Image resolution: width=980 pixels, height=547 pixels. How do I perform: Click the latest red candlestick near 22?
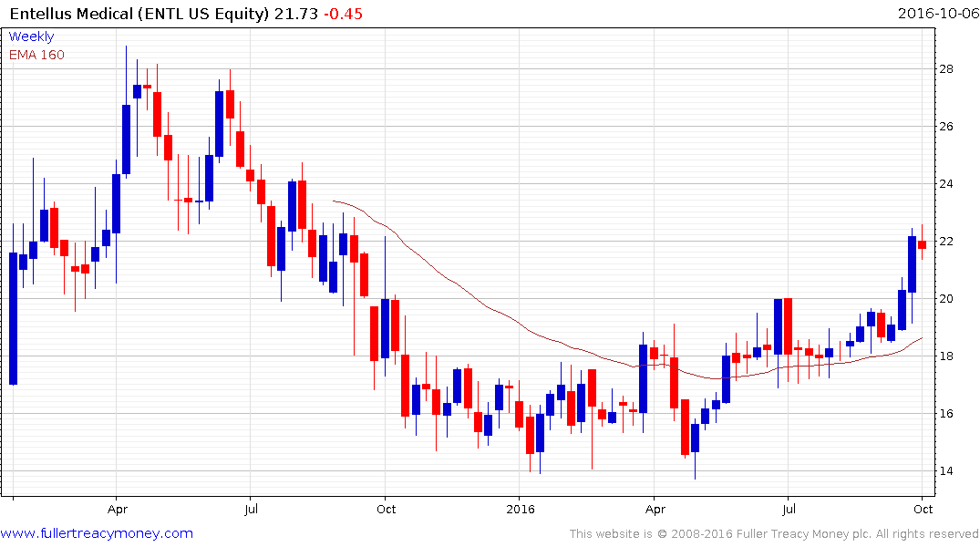tap(922, 244)
